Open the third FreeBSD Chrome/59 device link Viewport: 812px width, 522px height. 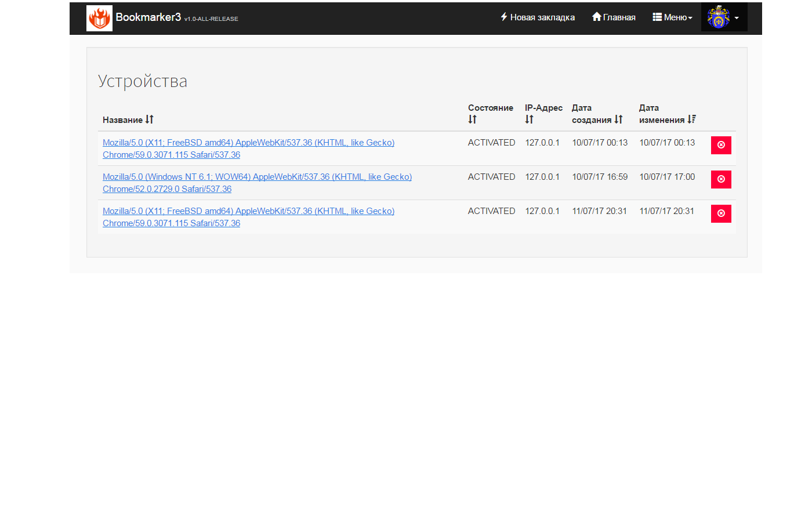click(248, 211)
